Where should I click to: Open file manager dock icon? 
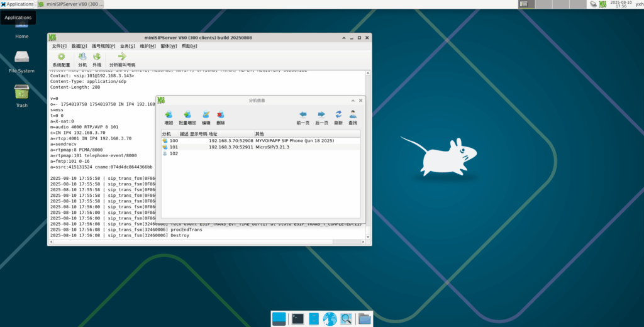[314, 319]
